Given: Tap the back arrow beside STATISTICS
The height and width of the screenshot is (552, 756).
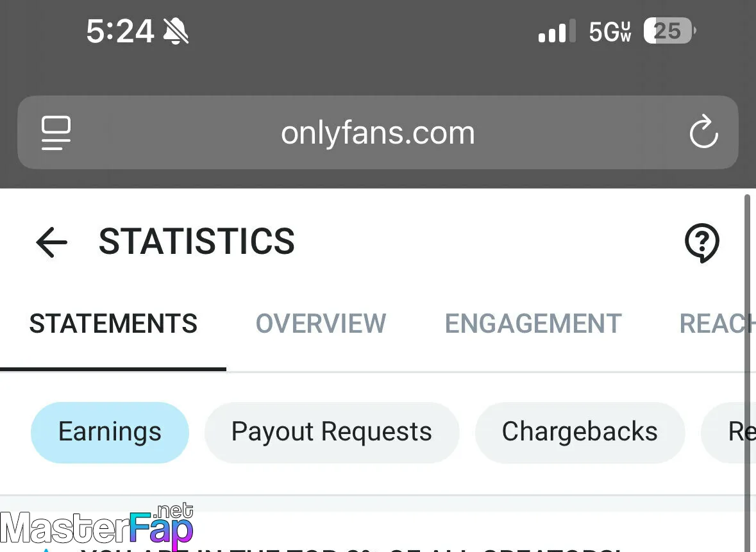Looking at the screenshot, I should click(x=51, y=242).
